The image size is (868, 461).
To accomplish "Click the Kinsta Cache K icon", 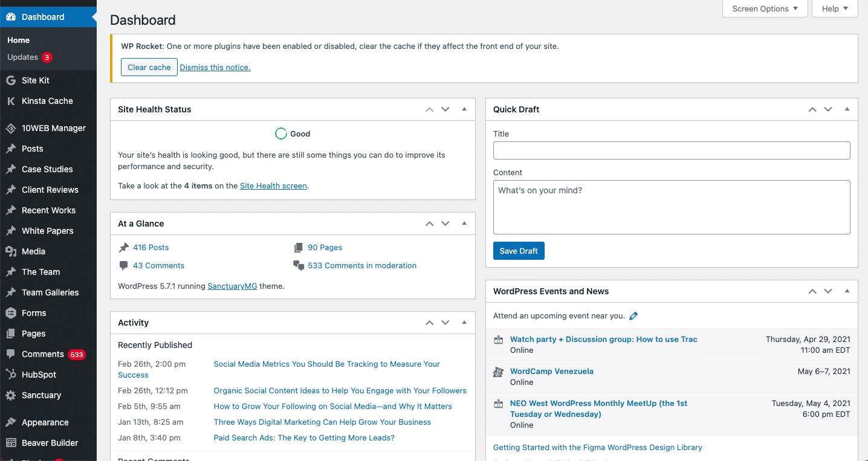I will pyautogui.click(x=11, y=101).
